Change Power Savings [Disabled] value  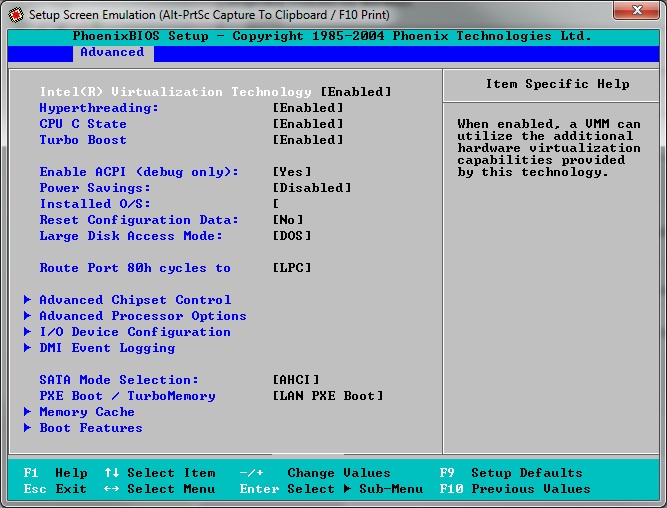click(312, 188)
